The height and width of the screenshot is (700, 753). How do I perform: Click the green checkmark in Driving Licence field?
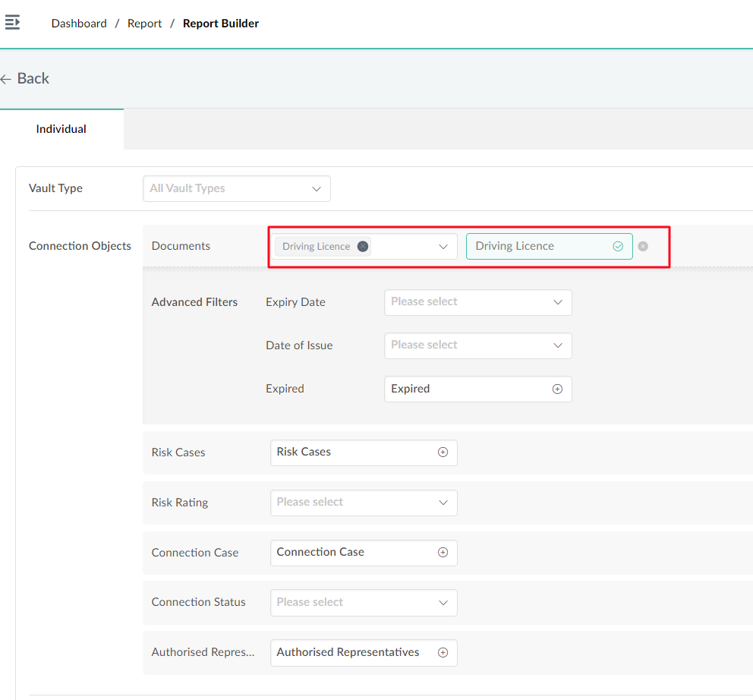tap(618, 247)
